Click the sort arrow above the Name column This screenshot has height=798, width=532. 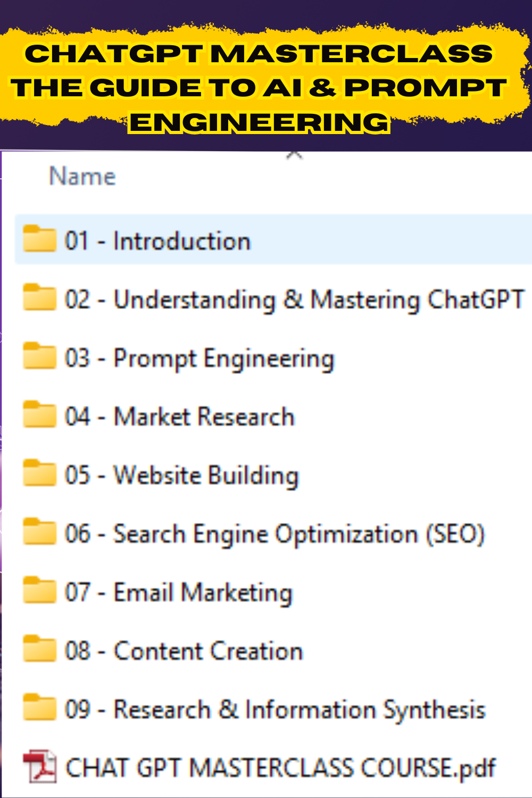(x=294, y=155)
